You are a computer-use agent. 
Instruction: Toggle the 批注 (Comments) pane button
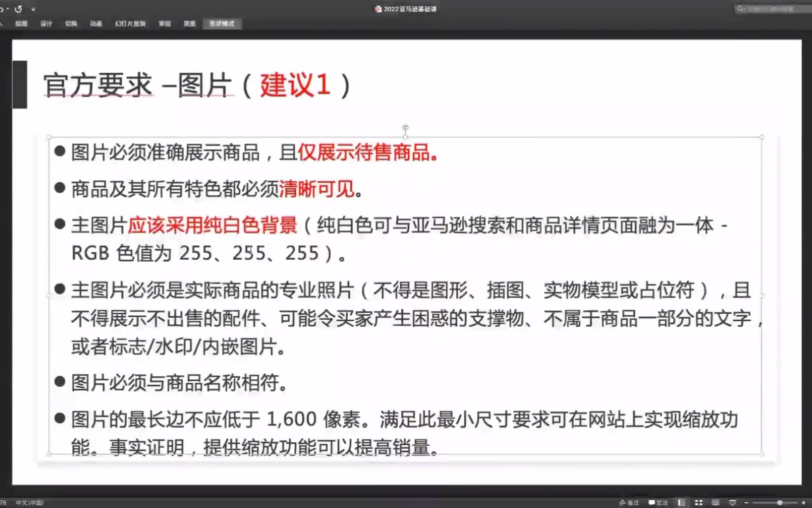click(x=658, y=502)
